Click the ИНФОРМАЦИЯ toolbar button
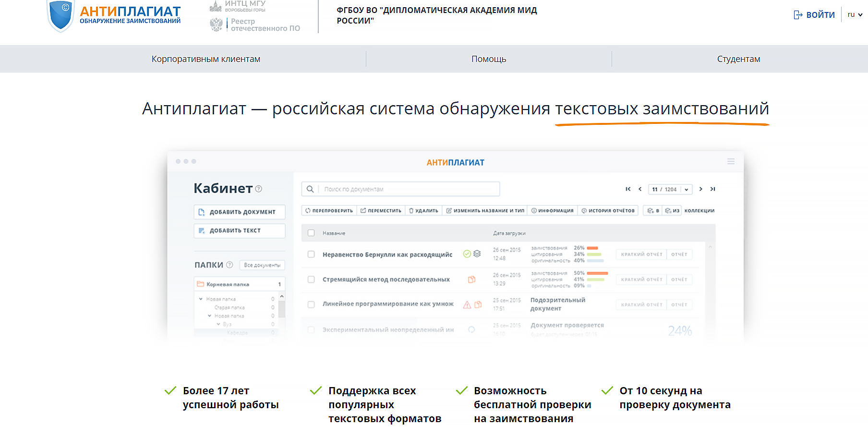Viewport: 868px width, 437px height. point(552,210)
